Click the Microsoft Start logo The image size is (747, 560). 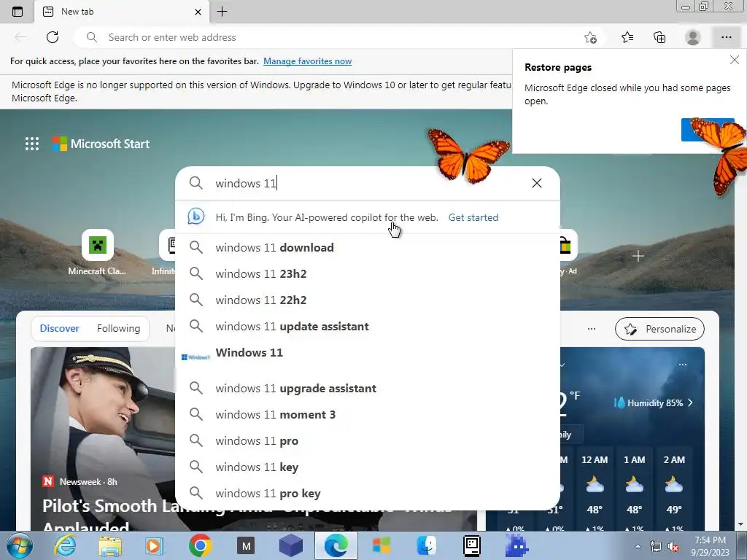[101, 144]
